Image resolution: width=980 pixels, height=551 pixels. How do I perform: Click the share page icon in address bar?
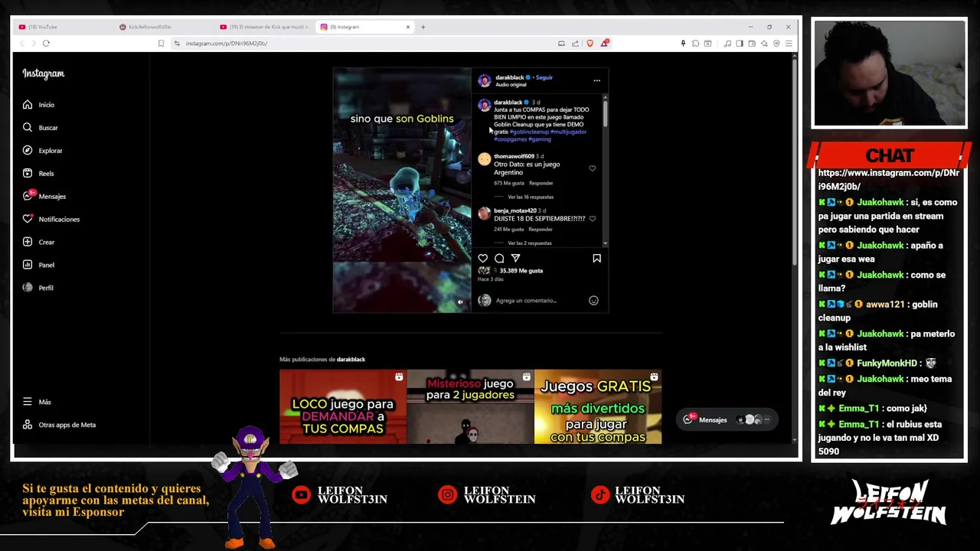575,44
